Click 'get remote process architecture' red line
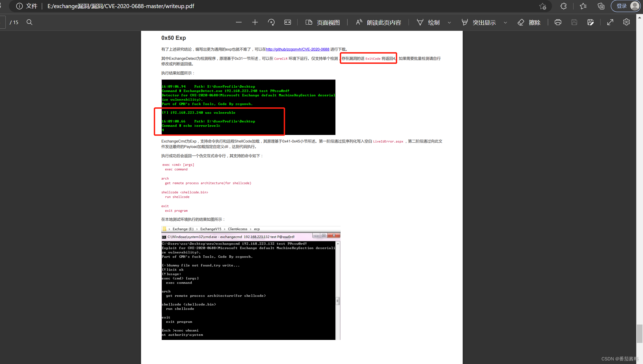Image resolution: width=643 pixels, height=364 pixels. pyautogui.click(x=208, y=183)
